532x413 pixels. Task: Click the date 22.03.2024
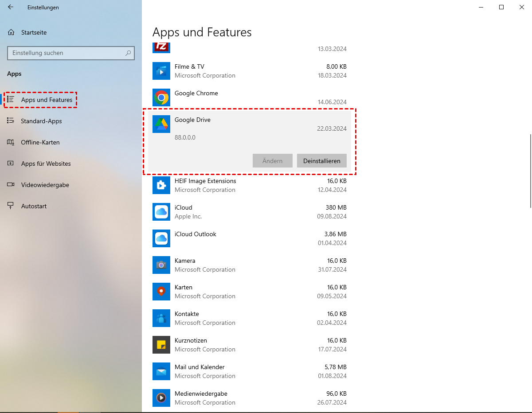coord(332,129)
